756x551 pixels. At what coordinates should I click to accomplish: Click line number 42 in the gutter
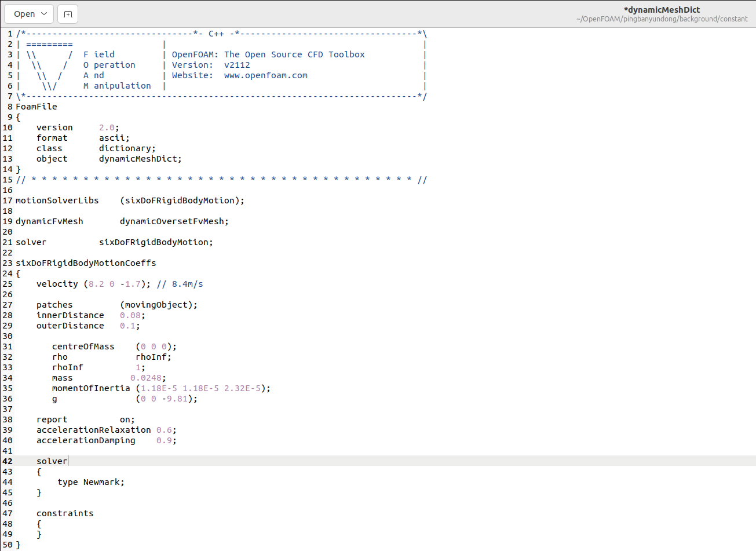8,461
